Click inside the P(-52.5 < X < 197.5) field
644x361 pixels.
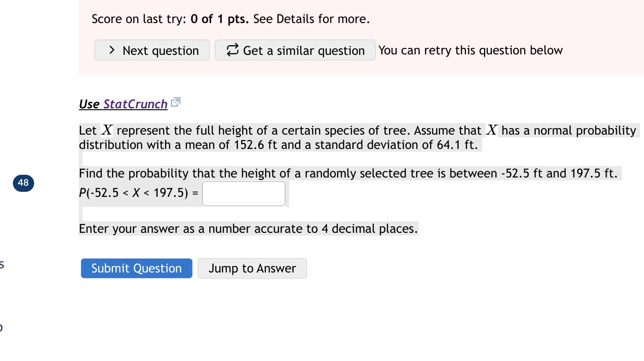(243, 193)
